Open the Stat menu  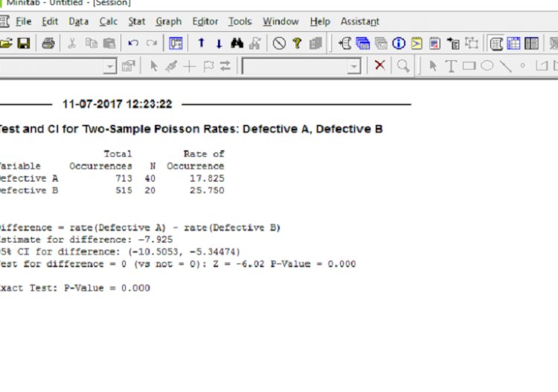pyautogui.click(x=137, y=22)
